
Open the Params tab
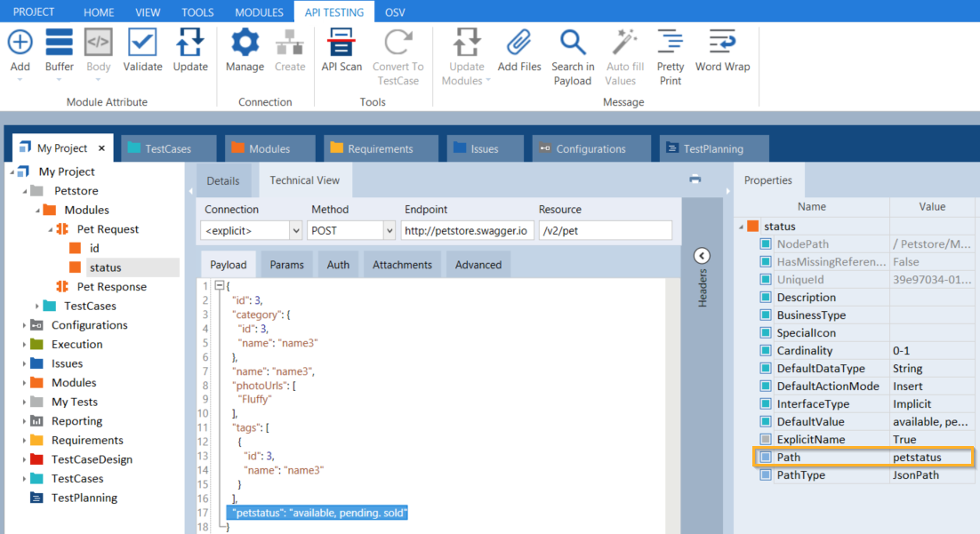[x=286, y=265]
